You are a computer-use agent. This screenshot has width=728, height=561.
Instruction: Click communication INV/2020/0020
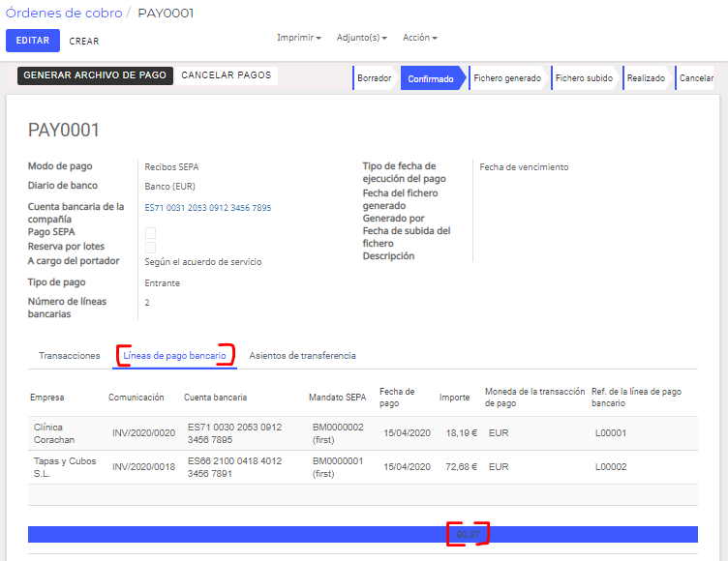(x=143, y=433)
